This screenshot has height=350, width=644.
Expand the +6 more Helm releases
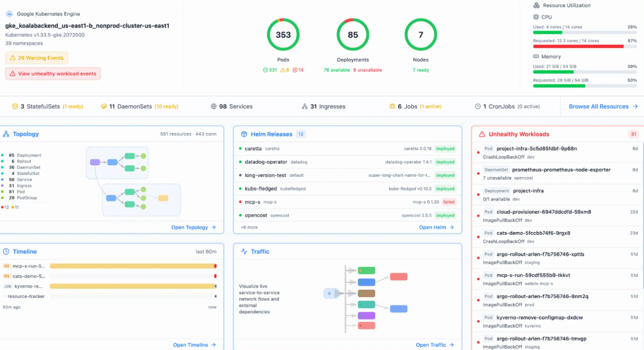pos(249,227)
